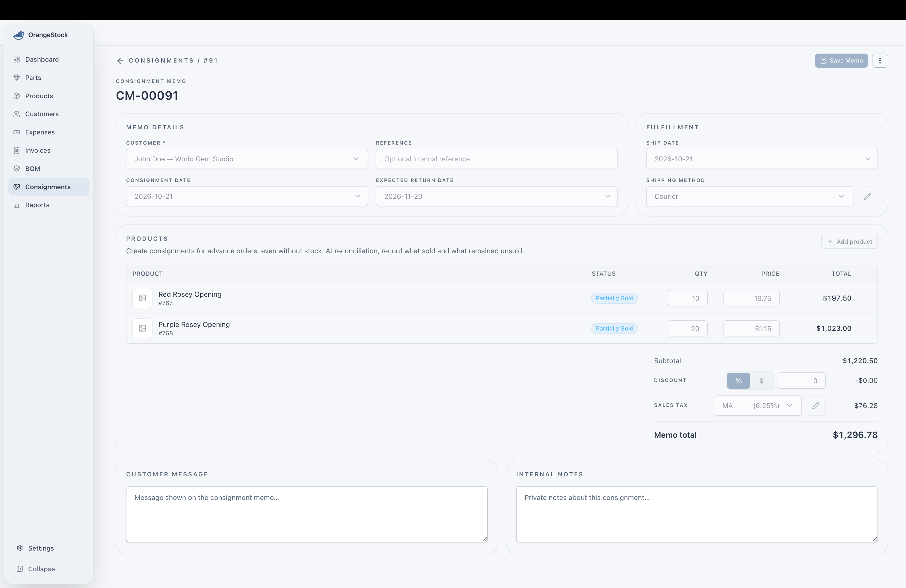
Task: Click the Customers people icon in sidebar
Action: click(17, 114)
